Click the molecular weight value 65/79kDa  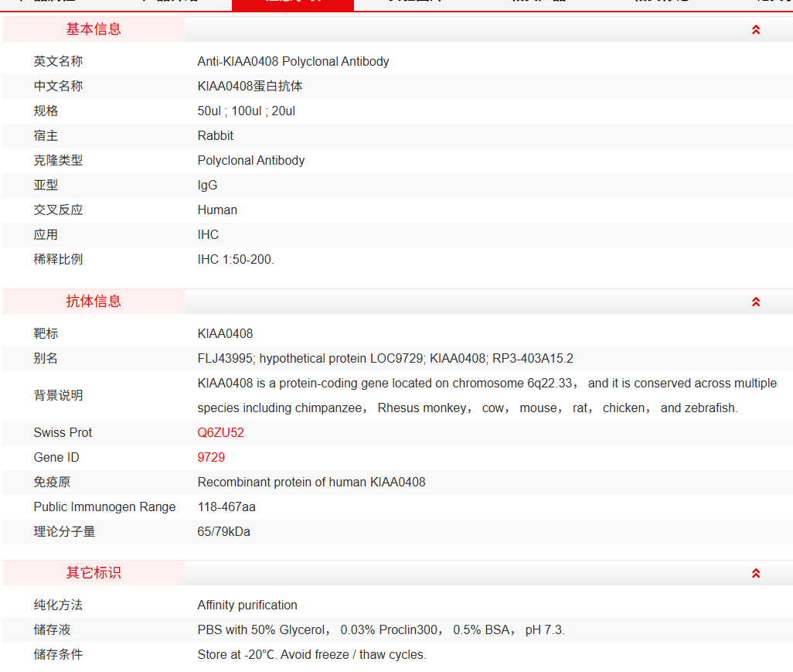(223, 532)
